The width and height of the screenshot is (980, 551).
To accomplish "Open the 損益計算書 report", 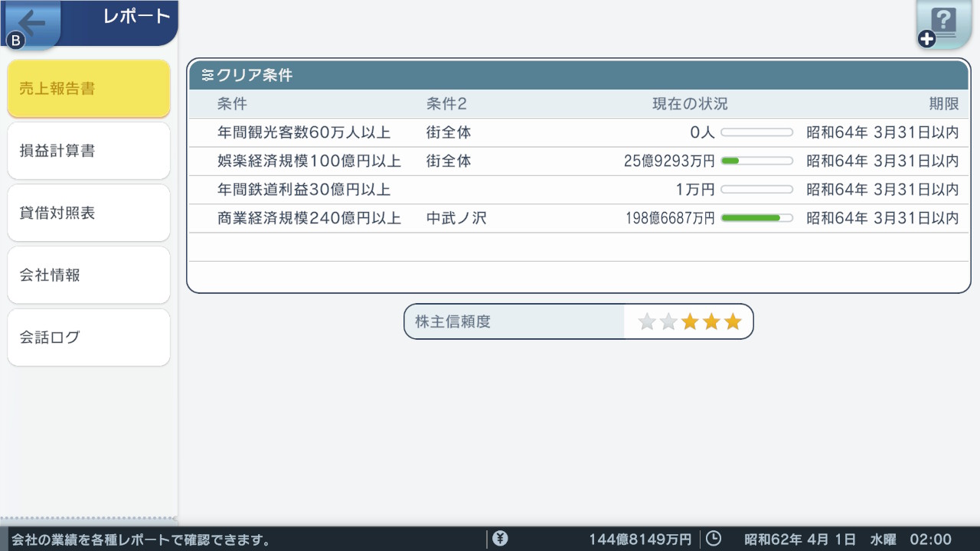I will [89, 151].
